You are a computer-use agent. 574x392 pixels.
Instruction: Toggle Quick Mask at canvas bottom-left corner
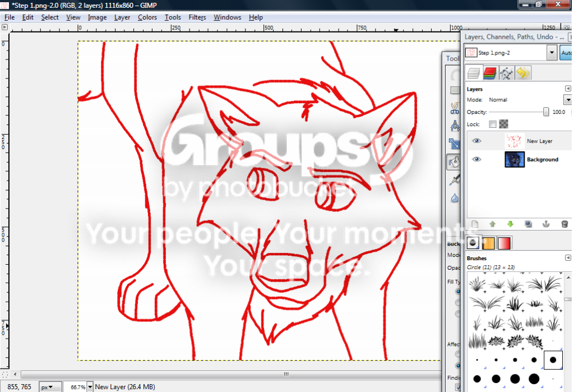[x=4, y=374]
